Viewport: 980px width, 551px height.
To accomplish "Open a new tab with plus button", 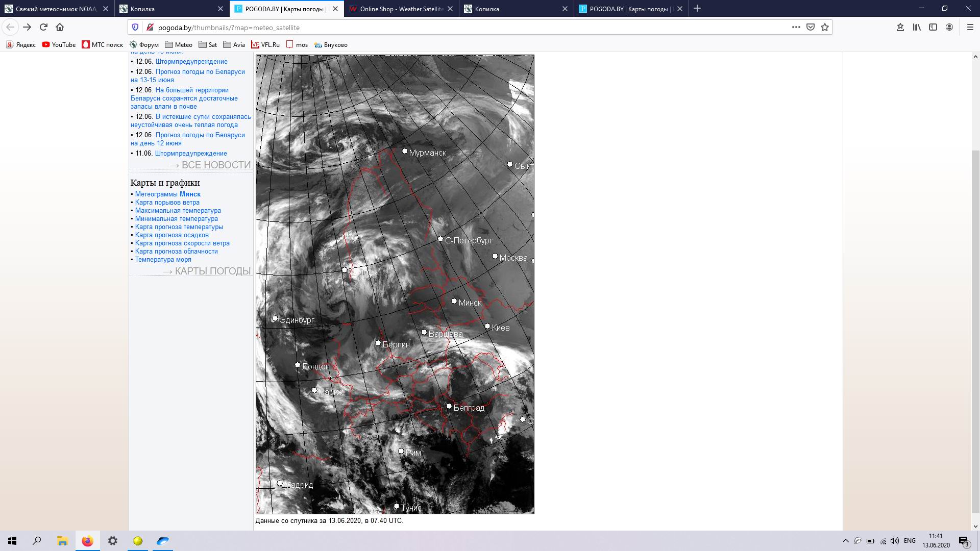I will point(697,9).
